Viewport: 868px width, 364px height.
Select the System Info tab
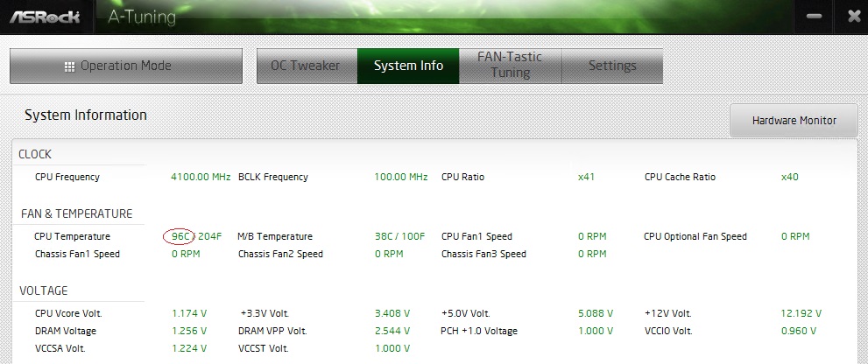coord(408,66)
